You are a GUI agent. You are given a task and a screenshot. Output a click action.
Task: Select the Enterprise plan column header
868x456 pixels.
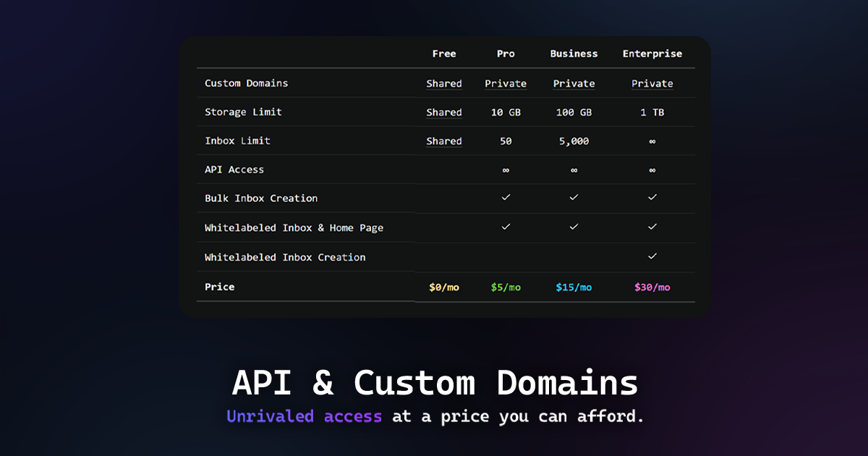point(652,54)
